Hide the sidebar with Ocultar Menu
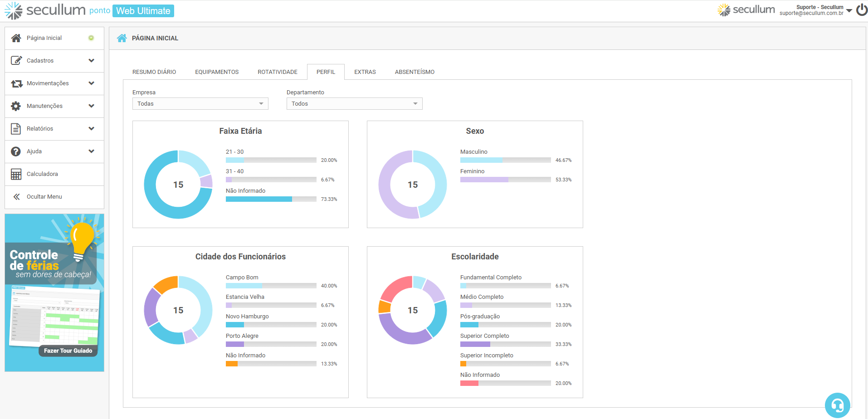Viewport: 868px width, 419px height. [44, 197]
